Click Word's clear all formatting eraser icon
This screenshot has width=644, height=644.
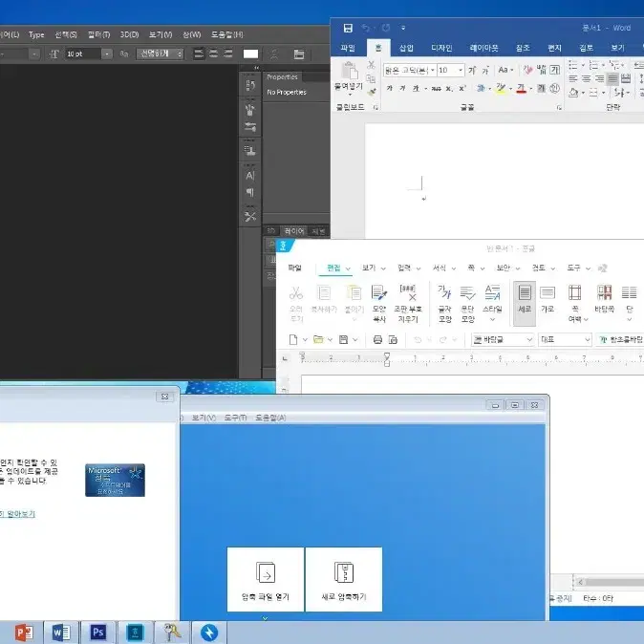click(x=527, y=70)
